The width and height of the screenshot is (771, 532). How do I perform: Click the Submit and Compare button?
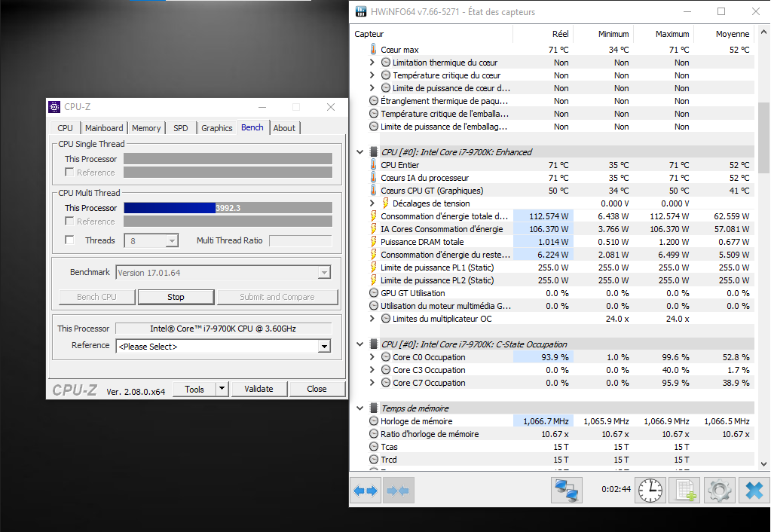coord(277,297)
